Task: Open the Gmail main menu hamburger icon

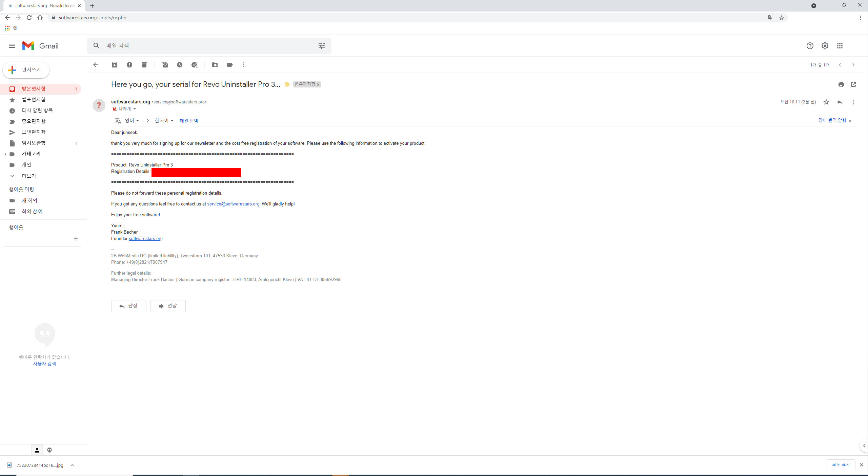Action: (x=12, y=46)
